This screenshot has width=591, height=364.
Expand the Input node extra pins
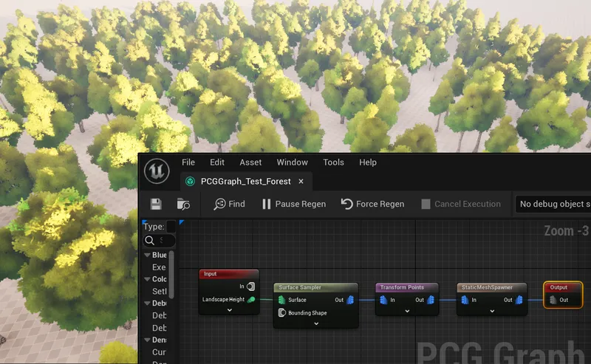tap(230, 310)
